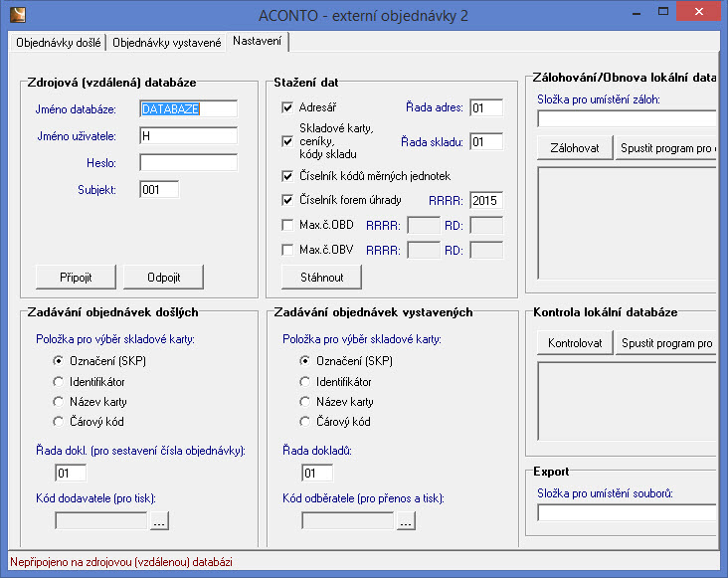Select Název karty for objednávky vystavené

pos(304,402)
